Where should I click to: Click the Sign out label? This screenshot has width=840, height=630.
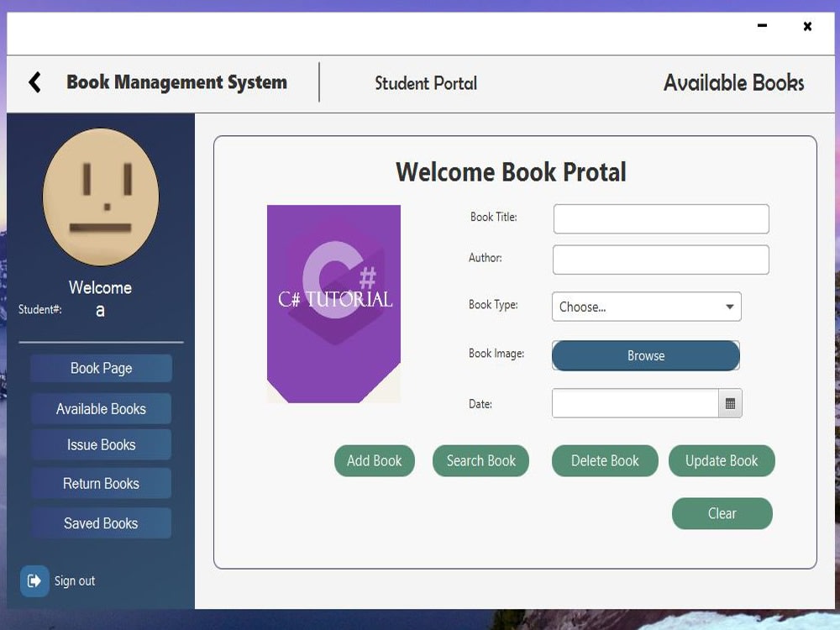[x=75, y=580]
